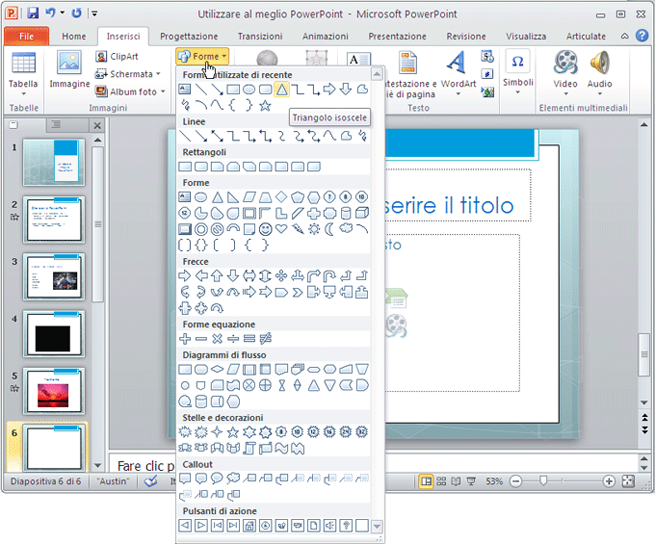The height and width of the screenshot is (544, 655).
Task: Zoom out with the minus button
Action: (x=516, y=481)
